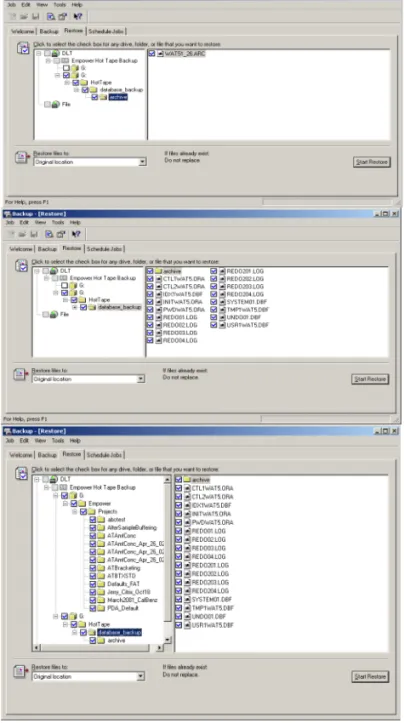This screenshot has height=723, width=404.
Task: Select CTL1WAT5.ORA file in bottom window
Action: click(212, 488)
